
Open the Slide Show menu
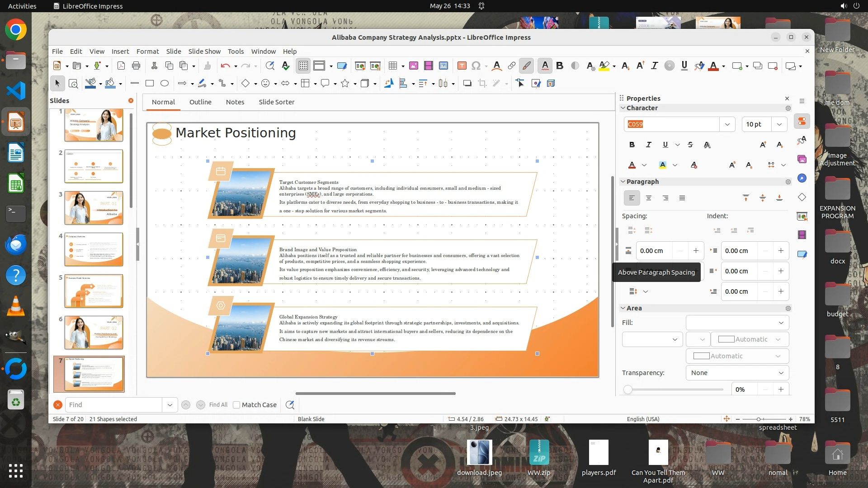(x=204, y=52)
